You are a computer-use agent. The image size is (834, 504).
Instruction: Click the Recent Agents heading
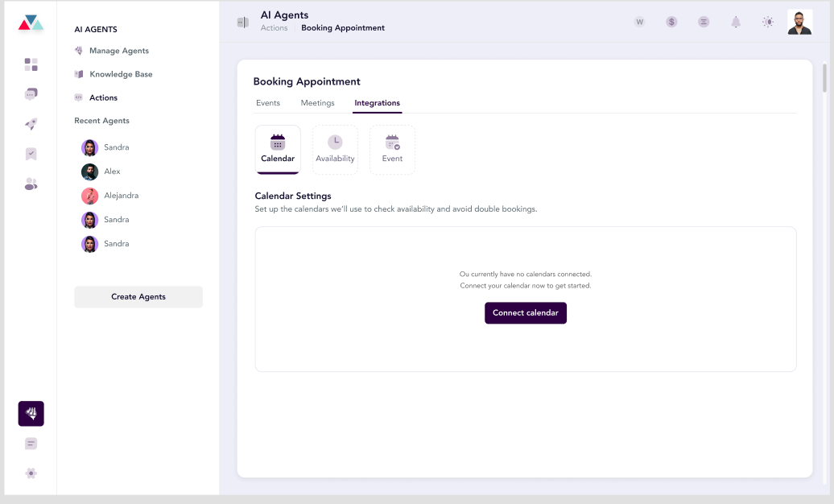point(101,120)
